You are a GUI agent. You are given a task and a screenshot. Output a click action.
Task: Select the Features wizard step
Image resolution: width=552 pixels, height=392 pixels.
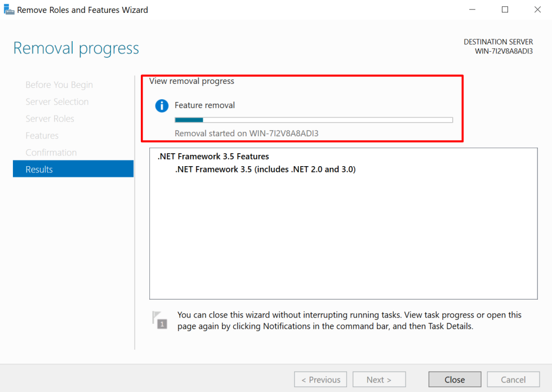click(x=42, y=135)
